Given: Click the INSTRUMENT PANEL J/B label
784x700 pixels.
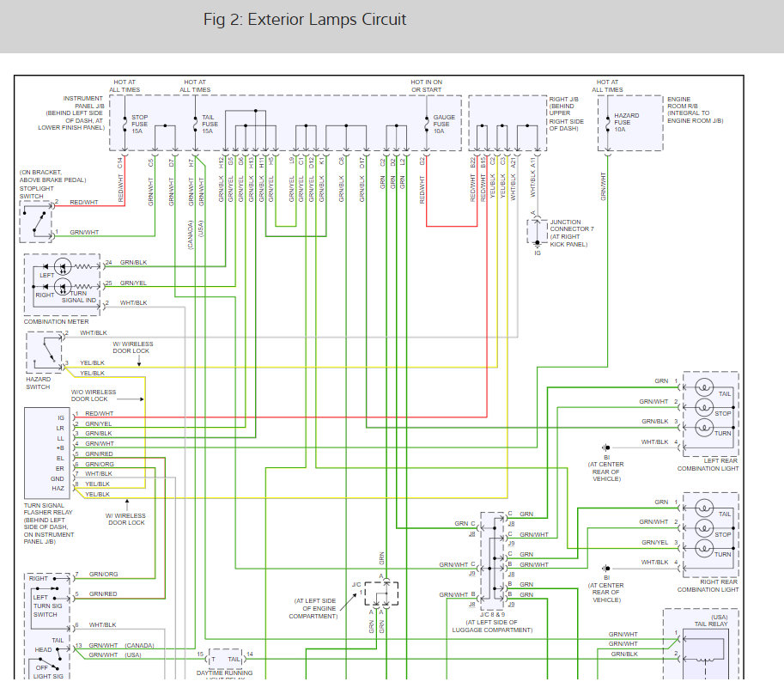Looking at the screenshot, I should [83, 102].
